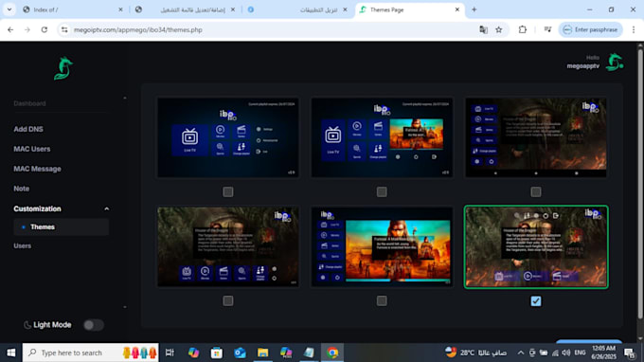This screenshot has width=644, height=362.
Task: Check the first blue theme checkbox
Action: click(228, 191)
